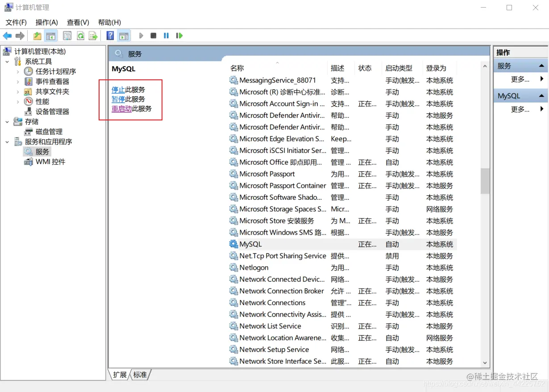The image size is (549, 392).
Task: Click the Up one level folder icon
Action: (x=37, y=36)
